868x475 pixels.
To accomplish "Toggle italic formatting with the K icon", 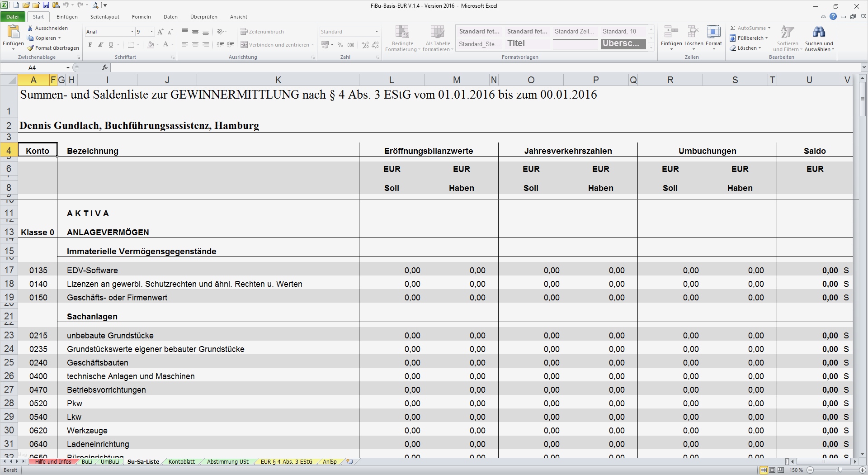I will click(100, 45).
